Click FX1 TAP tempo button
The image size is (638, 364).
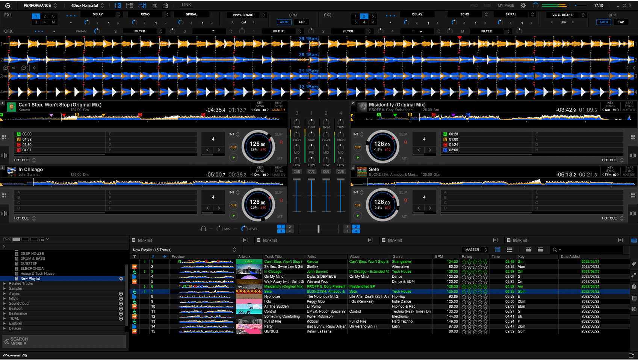(x=301, y=22)
